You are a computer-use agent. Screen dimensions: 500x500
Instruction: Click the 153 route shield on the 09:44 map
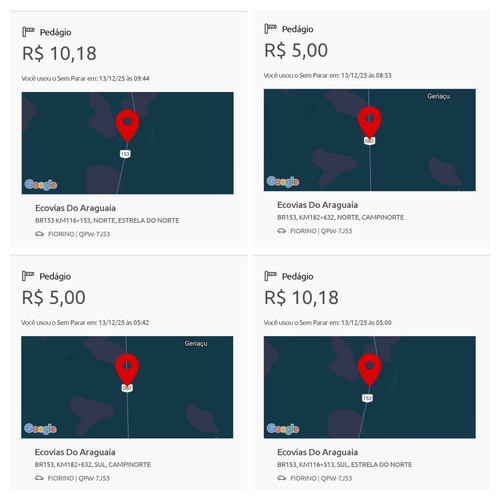125,154
